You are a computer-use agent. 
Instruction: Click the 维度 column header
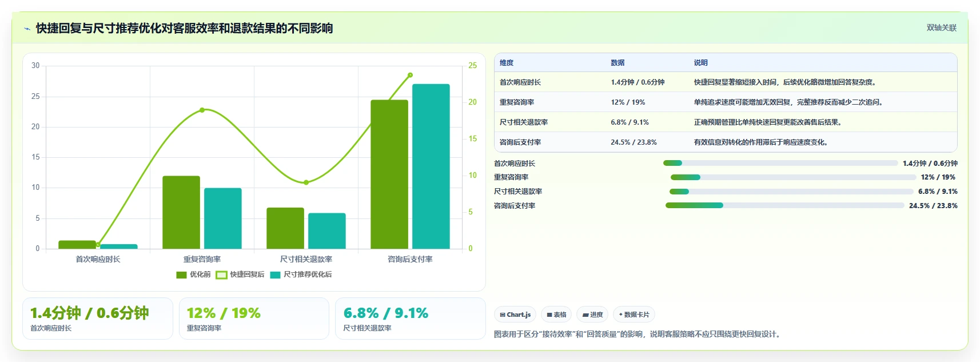pos(507,63)
